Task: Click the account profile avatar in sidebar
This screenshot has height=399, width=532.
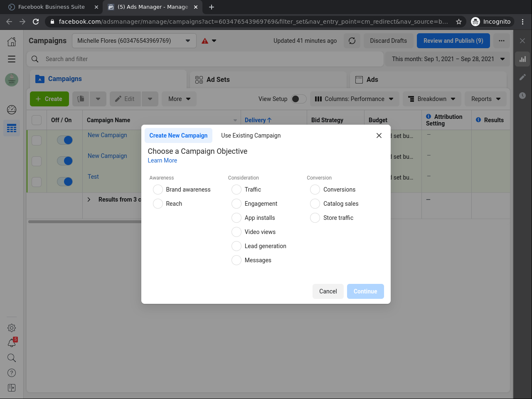Action: click(12, 80)
